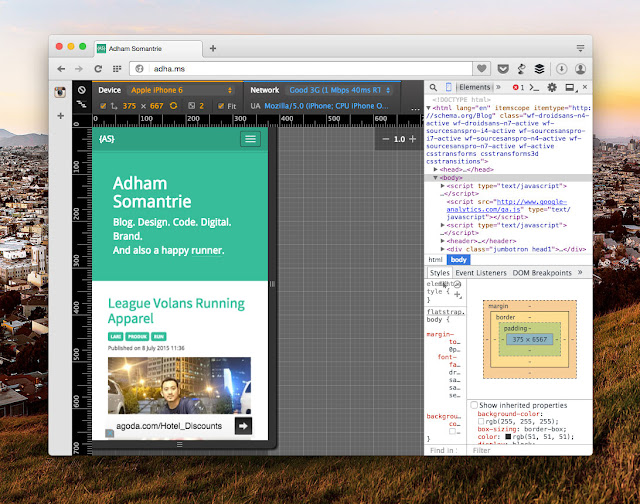Select html in the breadcrumb bar
The height and width of the screenshot is (504, 640).
click(435, 260)
